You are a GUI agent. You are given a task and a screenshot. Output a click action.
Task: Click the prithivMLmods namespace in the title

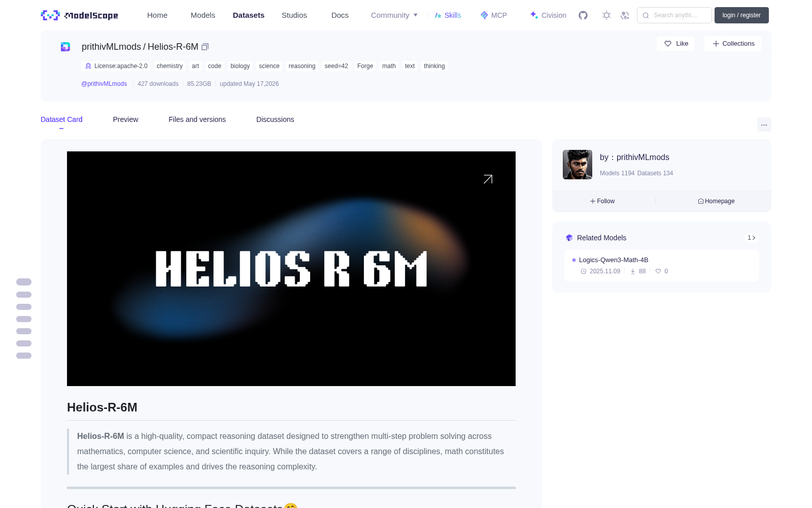[x=111, y=47]
